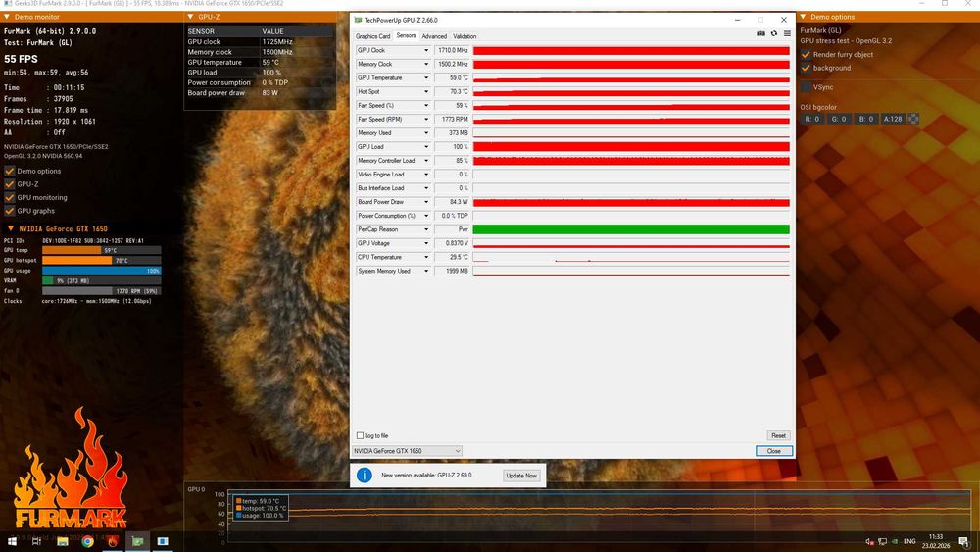The width and height of the screenshot is (980, 552).
Task: Switch to the Advanced tab
Action: (434, 36)
